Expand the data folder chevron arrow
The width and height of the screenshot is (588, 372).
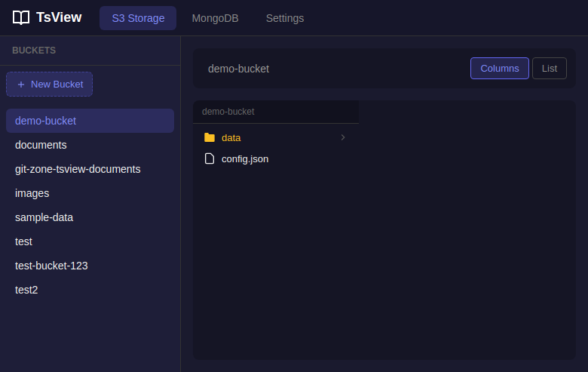point(343,137)
